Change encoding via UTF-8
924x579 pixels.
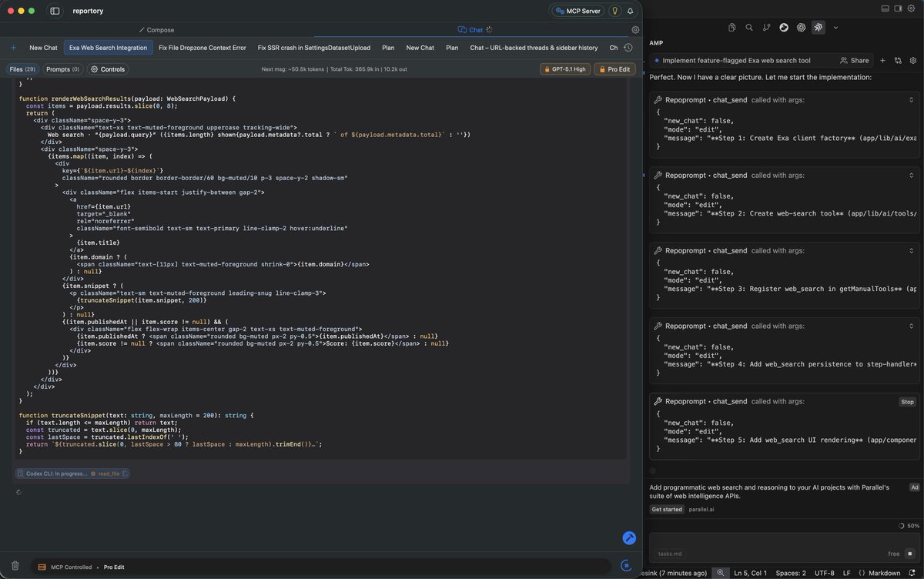coord(824,573)
